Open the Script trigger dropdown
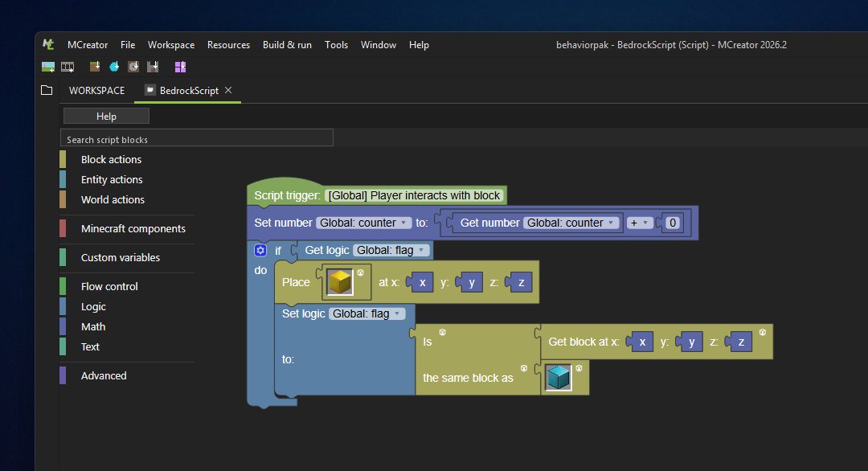 coord(414,195)
